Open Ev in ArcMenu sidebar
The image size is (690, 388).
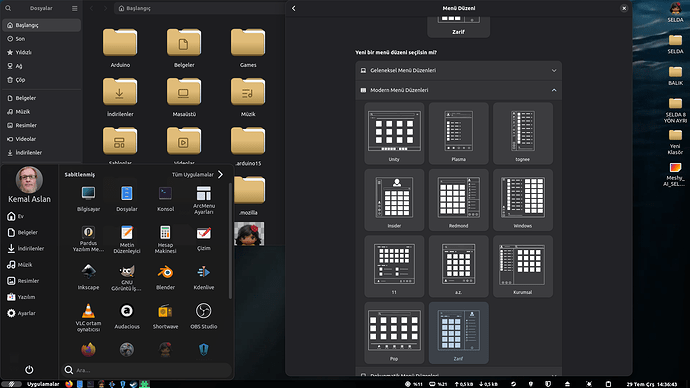pos(16,216)
